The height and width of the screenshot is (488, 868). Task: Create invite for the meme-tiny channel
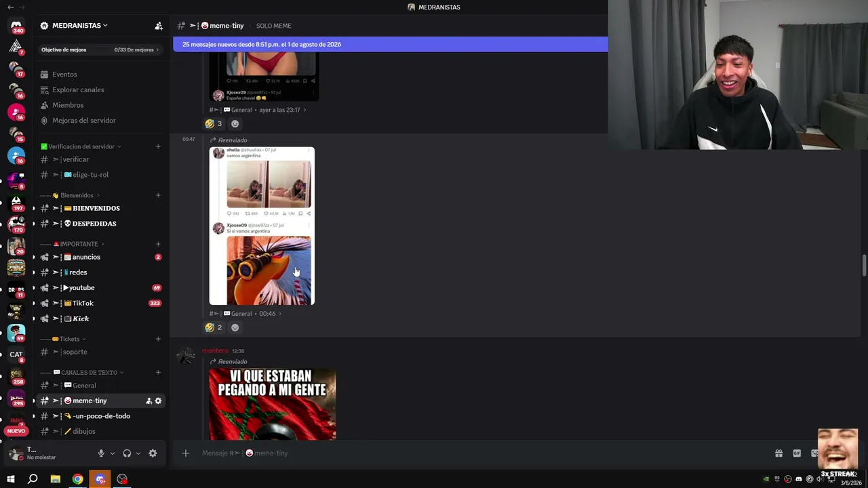(149, 401)
